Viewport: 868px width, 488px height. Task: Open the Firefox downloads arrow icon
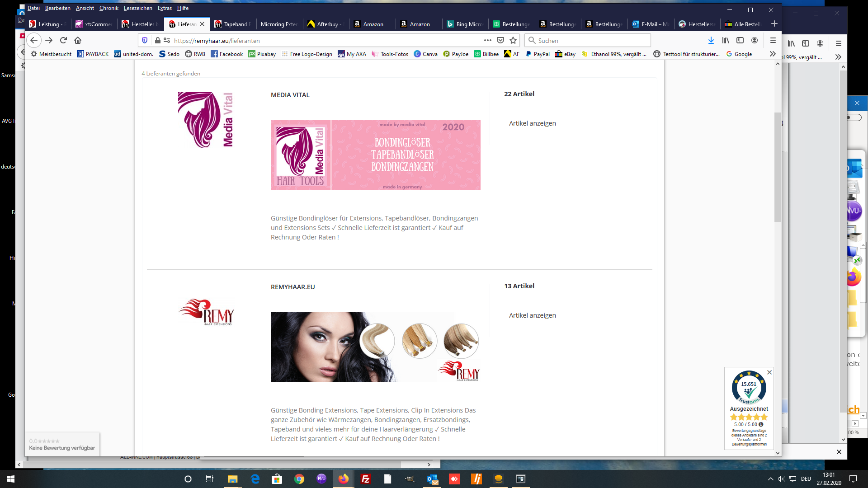point(711,40)
